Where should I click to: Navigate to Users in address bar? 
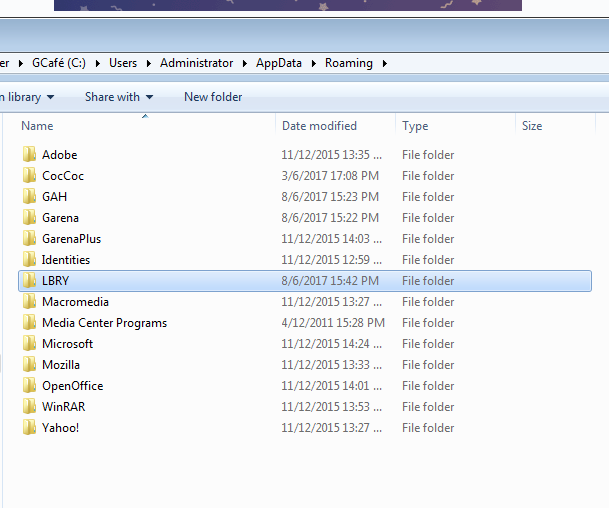coord(123,63)
